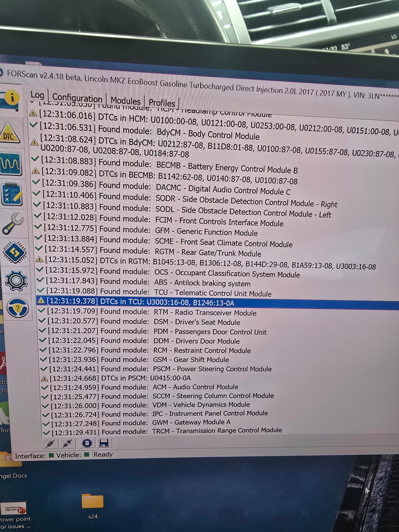Select the TCU Telematic Control Unit found row
This screenshot has height=532, width=399.
pos(154,292)
